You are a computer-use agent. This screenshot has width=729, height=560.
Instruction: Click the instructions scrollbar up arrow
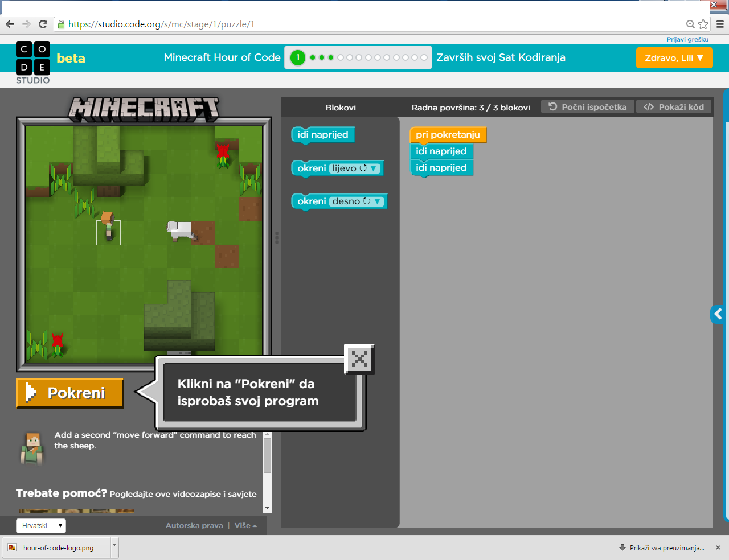coord(268,435)
